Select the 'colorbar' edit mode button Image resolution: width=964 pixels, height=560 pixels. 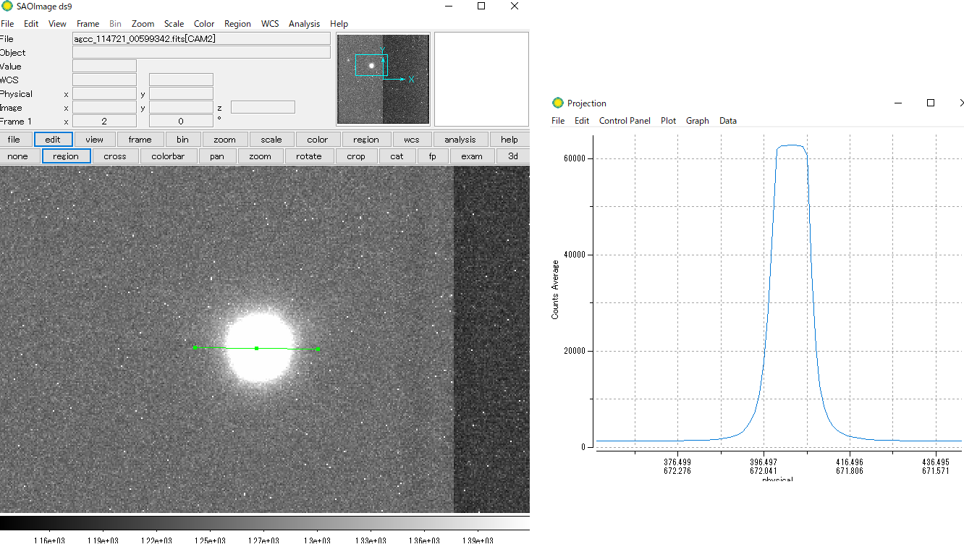click(x=168, y=156)
